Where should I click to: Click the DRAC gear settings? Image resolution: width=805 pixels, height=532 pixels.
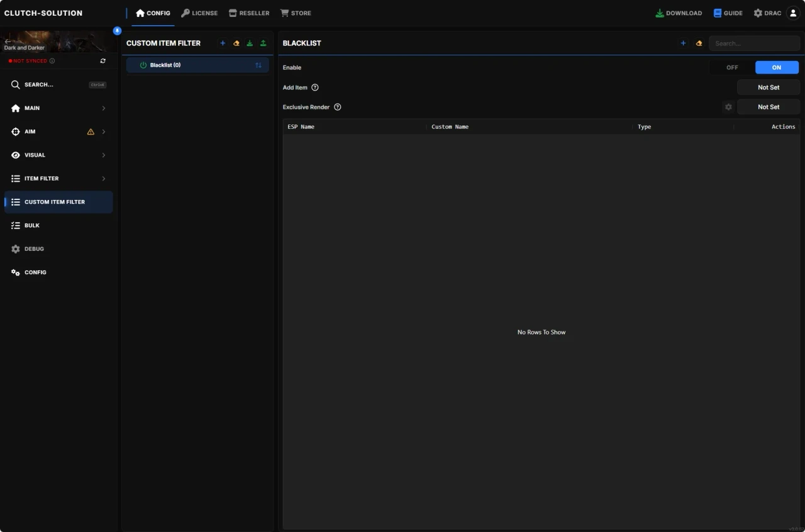tap(767, 13)
